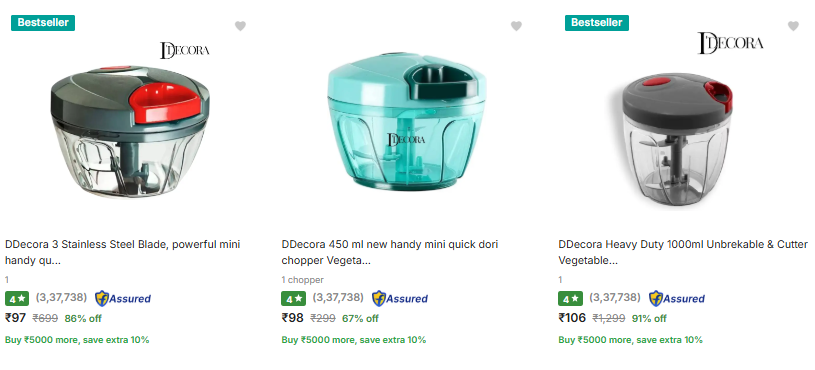Open DDecora 450 ml handy mini chopper link
This screenshot has width=815, height=370.
click(x=390, y=252)
